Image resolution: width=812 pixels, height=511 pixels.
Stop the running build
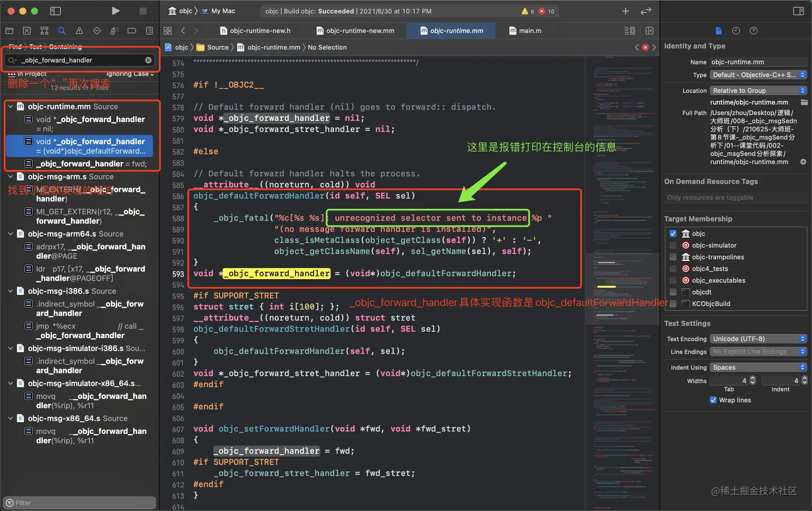click(143, 11)
